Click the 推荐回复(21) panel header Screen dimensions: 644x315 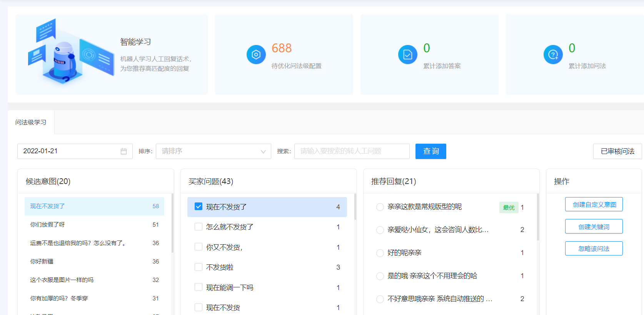(x=394, y=181)
